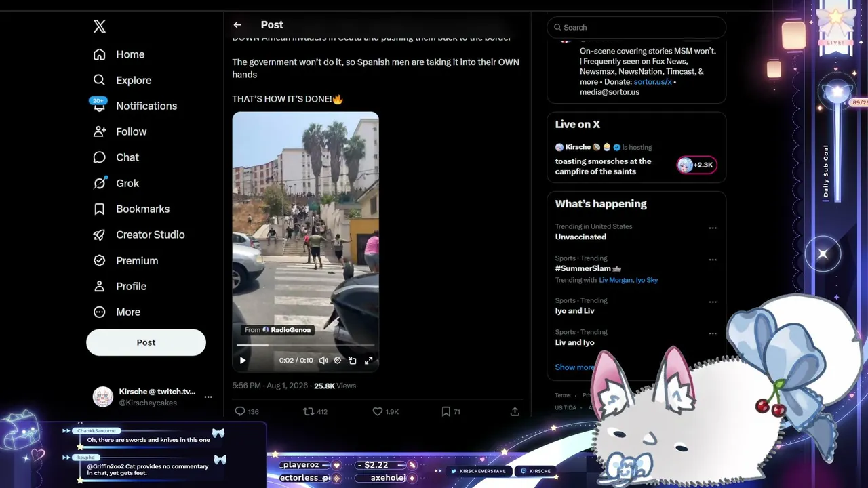Open the Liv Morgan, Iyo Sky link
868x488 pixels.
629,280
